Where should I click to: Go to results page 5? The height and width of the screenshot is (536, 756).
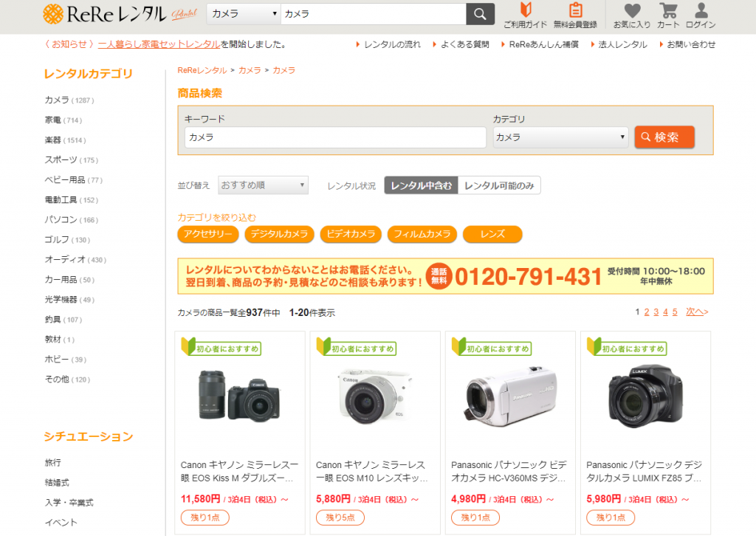click(x=675, y=312)
